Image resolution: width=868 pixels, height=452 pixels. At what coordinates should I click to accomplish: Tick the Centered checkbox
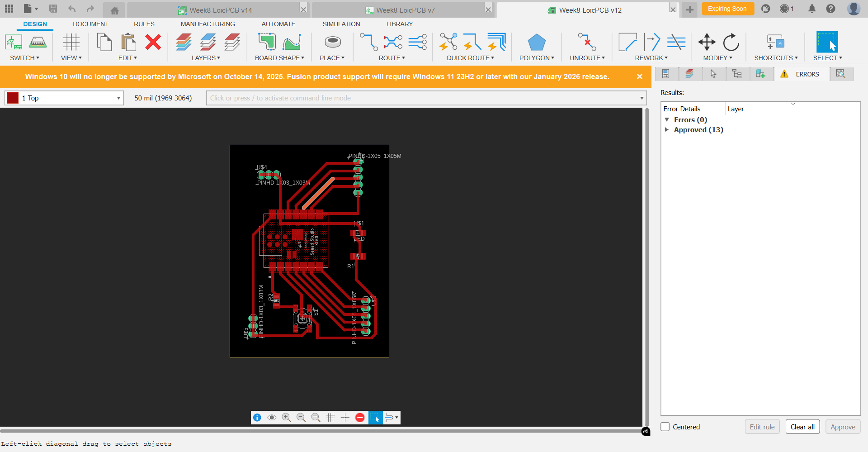coord(665,427)
